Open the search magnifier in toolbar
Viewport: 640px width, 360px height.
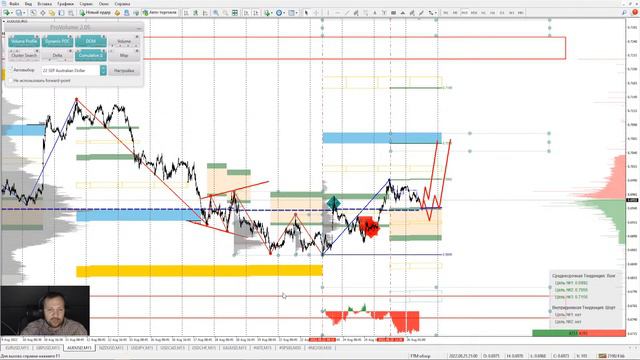624,13
